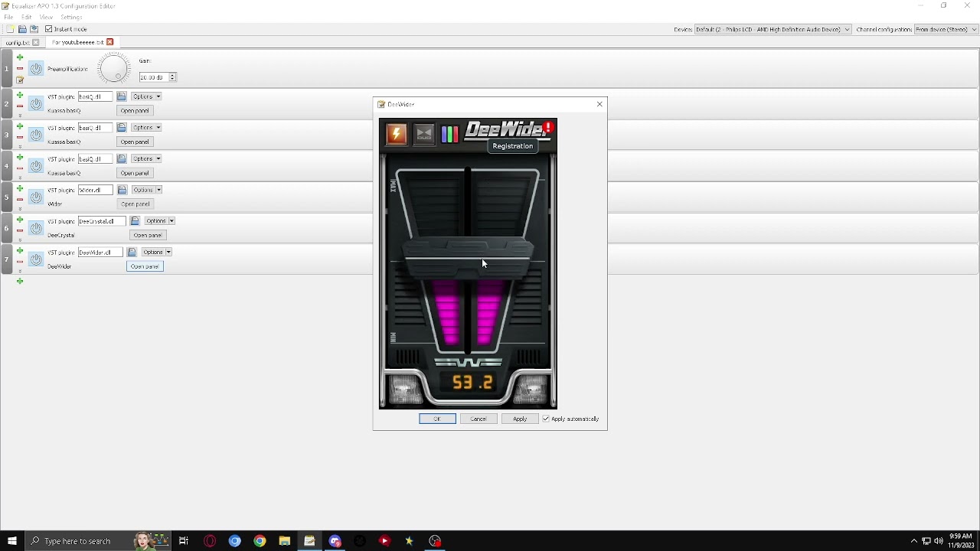Disable the DeeWider plugin power toggle

click(36, 259)
